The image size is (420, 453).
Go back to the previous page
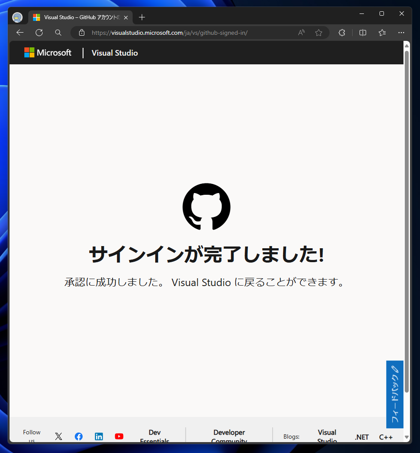point(20,33)
